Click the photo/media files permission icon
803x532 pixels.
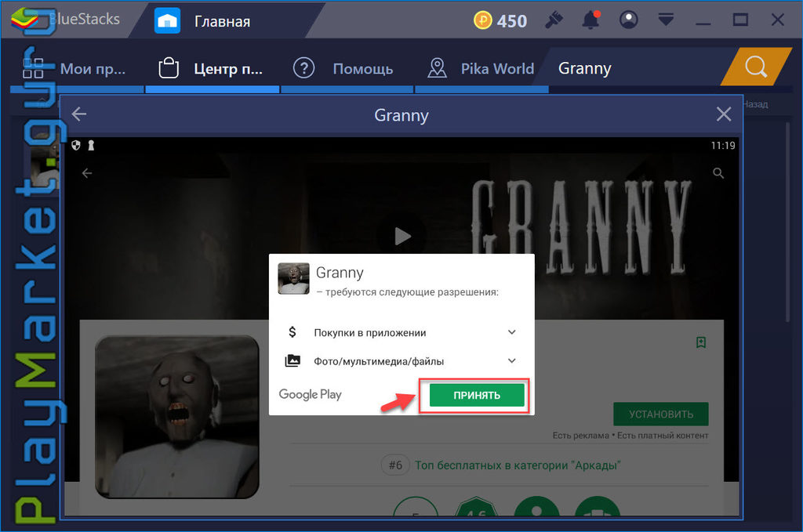point(292,360)
